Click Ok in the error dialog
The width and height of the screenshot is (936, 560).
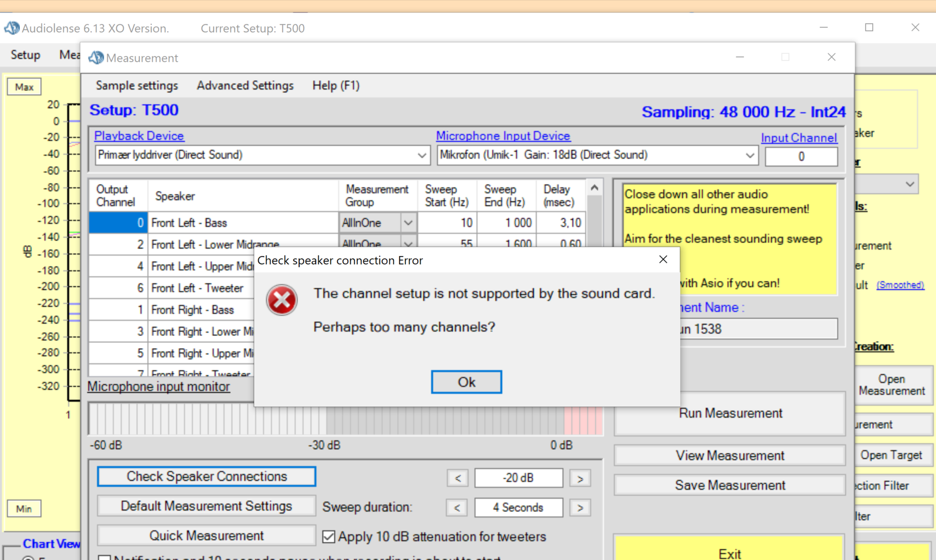(466, 382)
